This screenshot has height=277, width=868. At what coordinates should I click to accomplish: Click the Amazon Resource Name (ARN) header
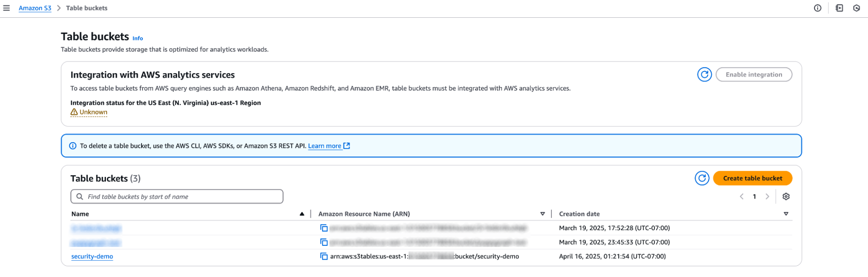coord(364,214)
